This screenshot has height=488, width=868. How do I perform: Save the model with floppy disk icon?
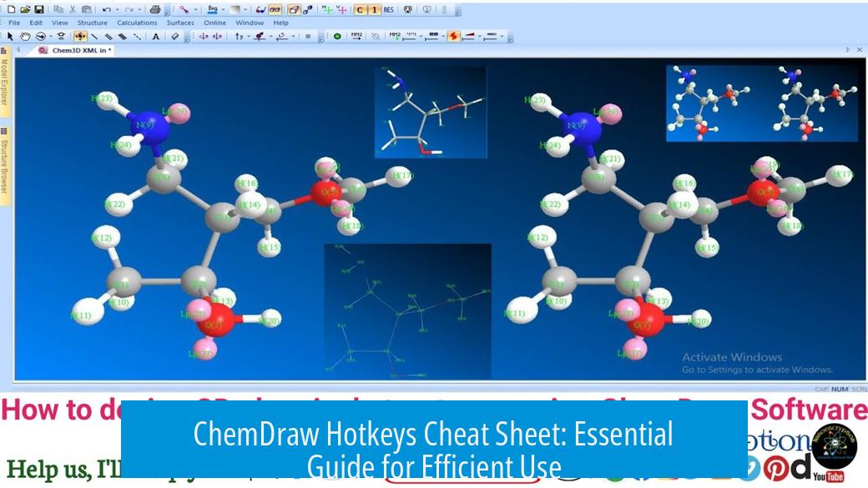pos(39,9)
